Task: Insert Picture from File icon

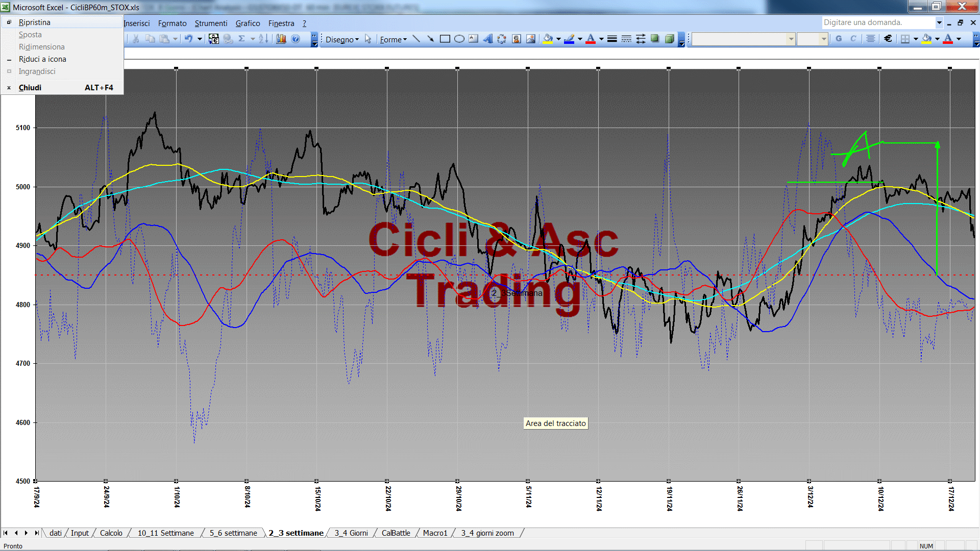Action: point(530,39)
